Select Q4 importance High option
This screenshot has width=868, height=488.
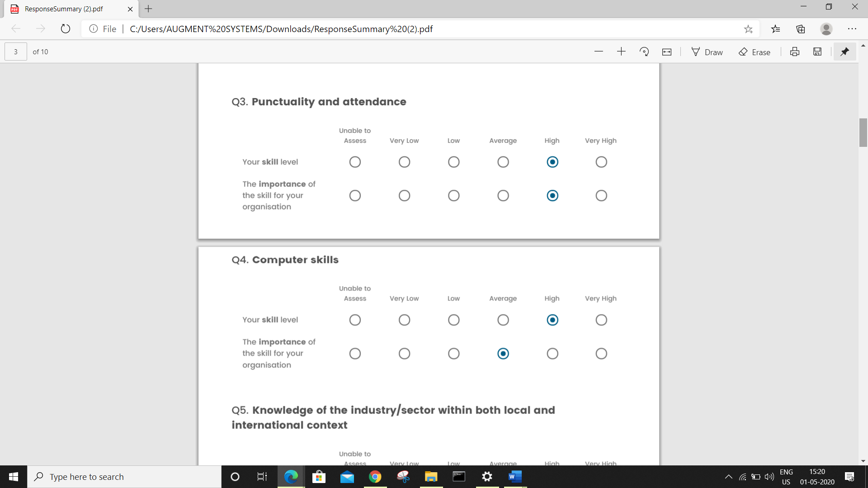pyautogui.click(x=552, y=353)
